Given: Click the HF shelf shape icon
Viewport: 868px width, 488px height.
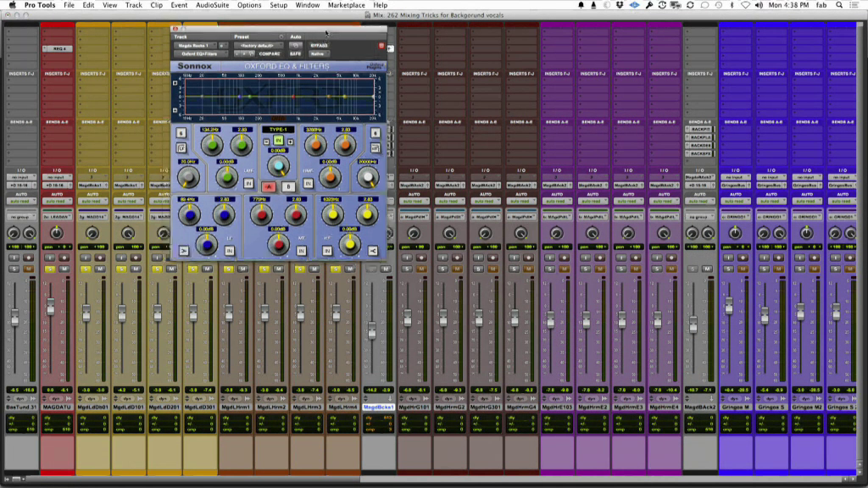Looking at the screenshot, I should tap(373, 251).
